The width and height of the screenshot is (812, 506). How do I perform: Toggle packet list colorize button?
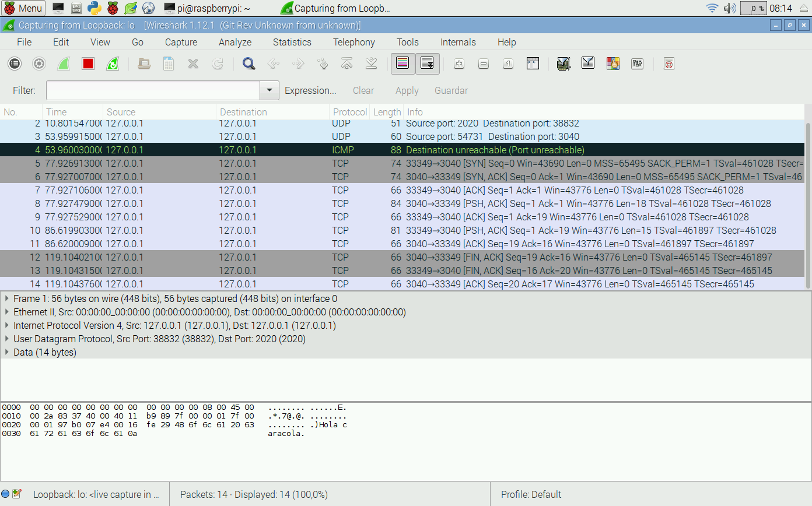click(402, 64)
